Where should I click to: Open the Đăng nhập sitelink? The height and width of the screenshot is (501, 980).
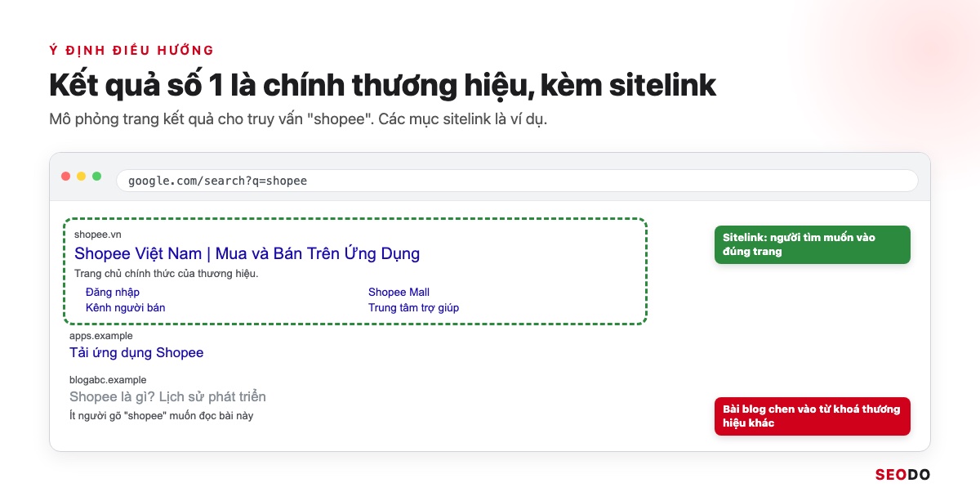[113, 292]
